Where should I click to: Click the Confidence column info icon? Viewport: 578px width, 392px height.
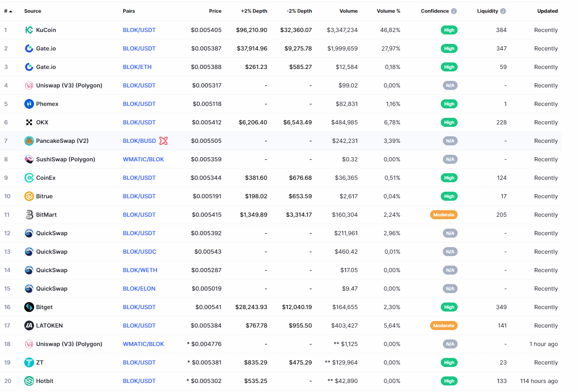454,11
